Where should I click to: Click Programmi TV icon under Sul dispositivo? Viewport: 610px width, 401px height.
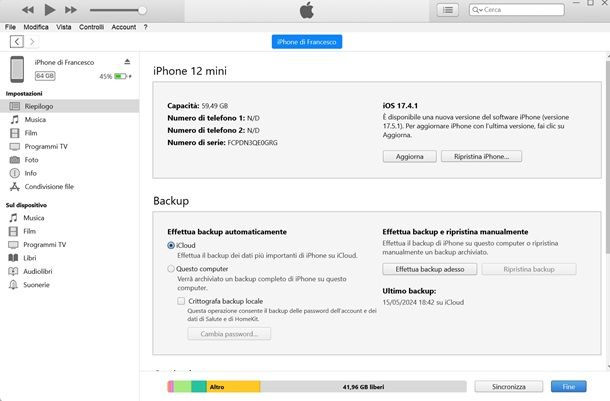point(13,245)
